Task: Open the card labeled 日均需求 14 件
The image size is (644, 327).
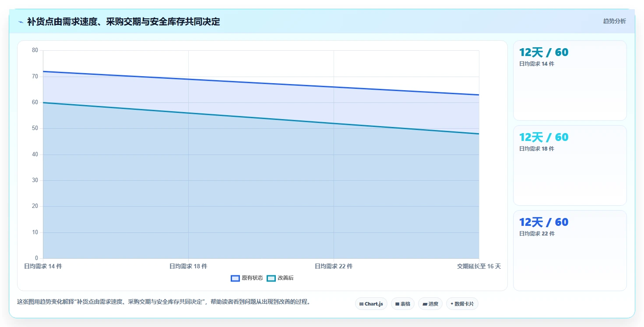Action: point(570,81)
